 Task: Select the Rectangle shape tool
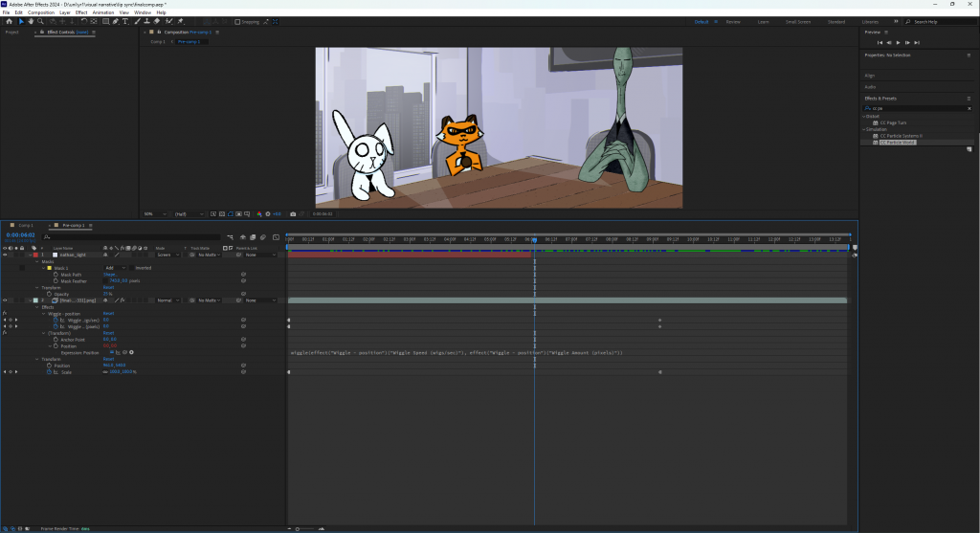tap(105, 21)
